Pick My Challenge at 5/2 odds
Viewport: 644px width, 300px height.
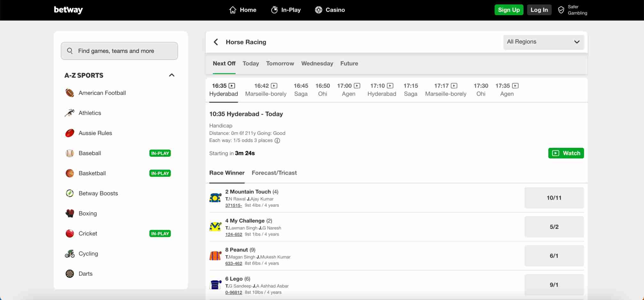point(554,227)
